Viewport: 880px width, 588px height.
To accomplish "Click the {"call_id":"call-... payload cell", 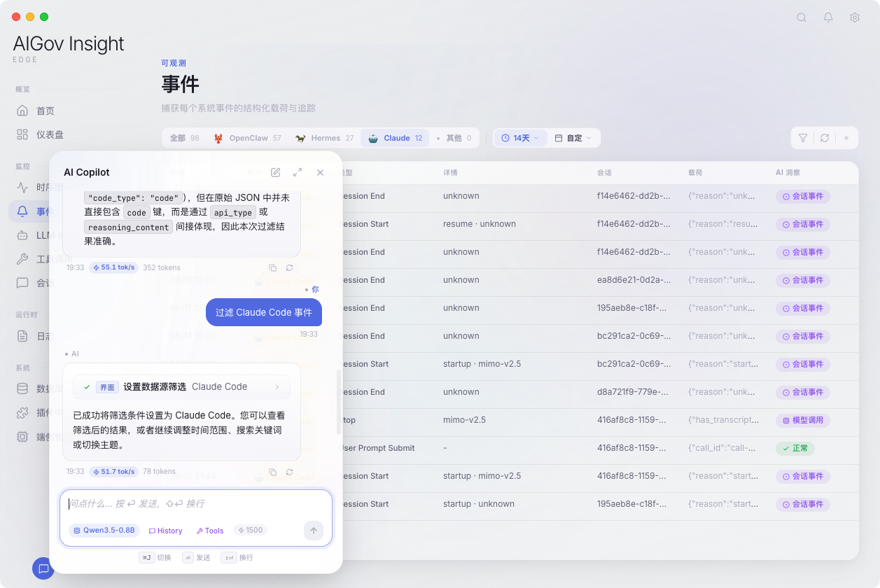I will click(x=722, y=448).
